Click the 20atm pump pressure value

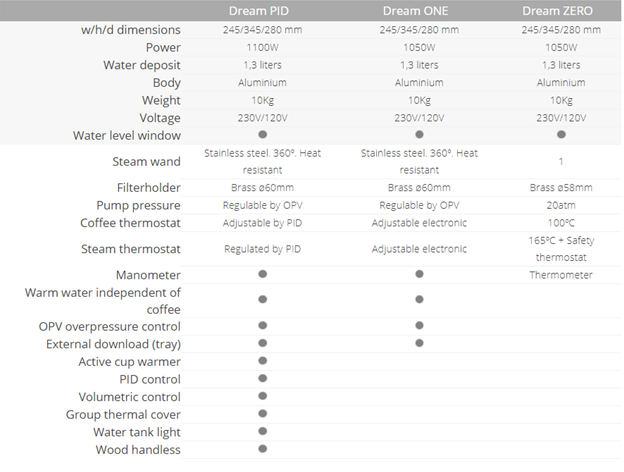pos(561,204)
